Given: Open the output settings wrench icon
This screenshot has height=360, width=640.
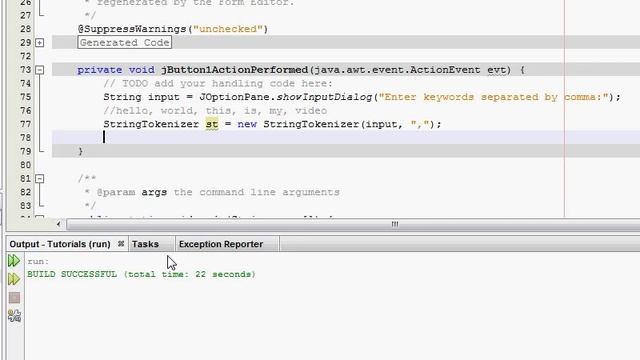Looking at the screenshot, I should pos(14,316).
